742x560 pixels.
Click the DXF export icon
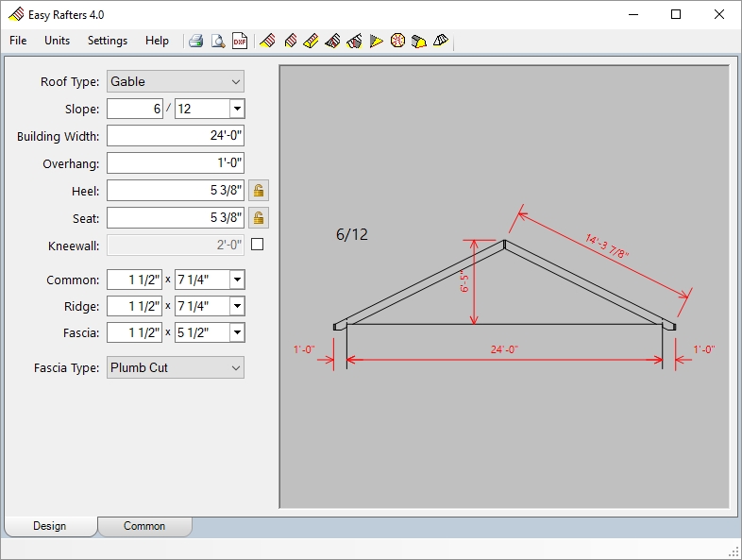[x=240, y=41]
